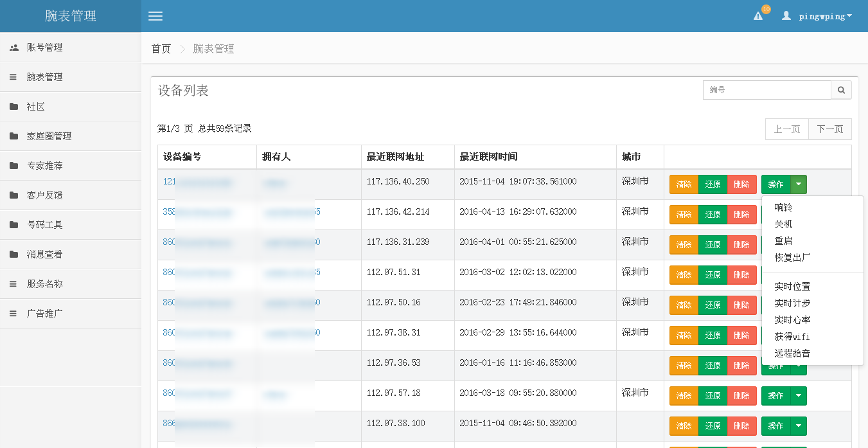868x448 pixels.
Task: Open the alert notifications warning icon
Action: pyautogui.click(x=758, y=16)
